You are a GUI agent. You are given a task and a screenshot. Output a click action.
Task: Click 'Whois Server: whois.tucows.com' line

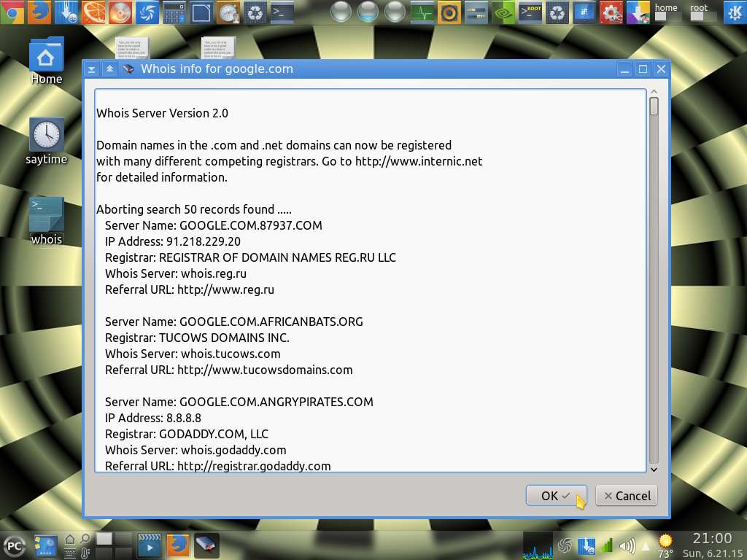coord(193,354)
